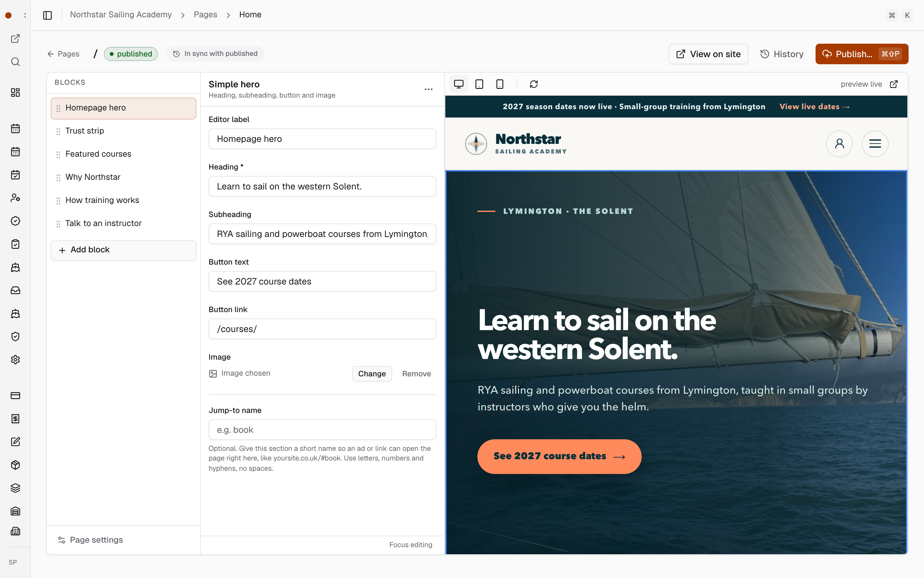
Task: Open the pencil edit sidebar icon
Action: (x=15, y=442)
